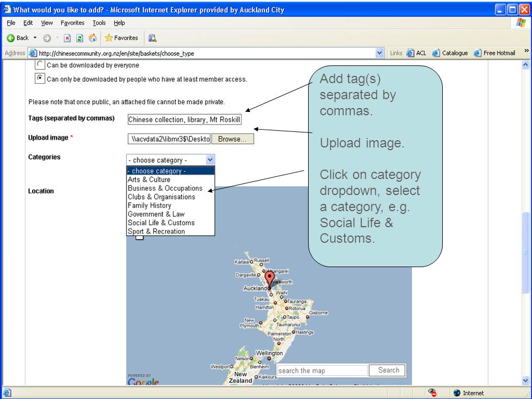
Task: Click status bar page icon
Action: tap(7, 393)
